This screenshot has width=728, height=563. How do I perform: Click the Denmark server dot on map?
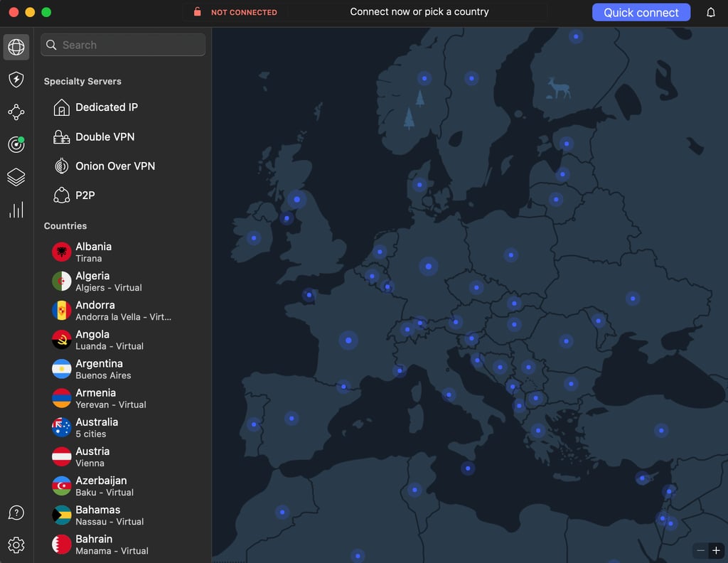click(x=419, y=185)
